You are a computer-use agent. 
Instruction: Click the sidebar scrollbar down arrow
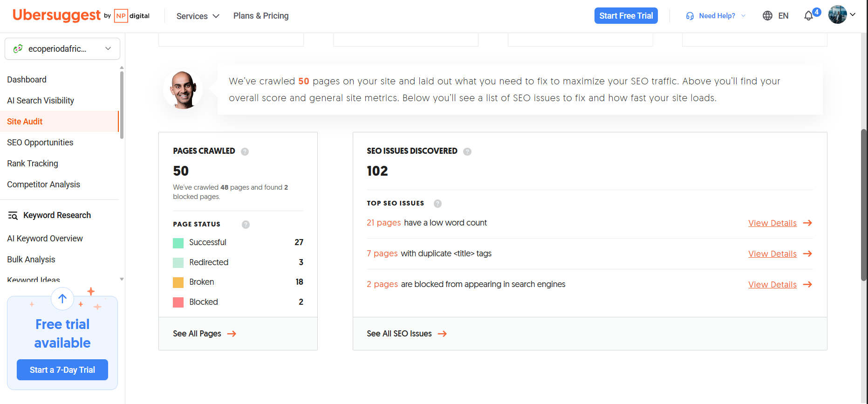(x=122, y=279)
